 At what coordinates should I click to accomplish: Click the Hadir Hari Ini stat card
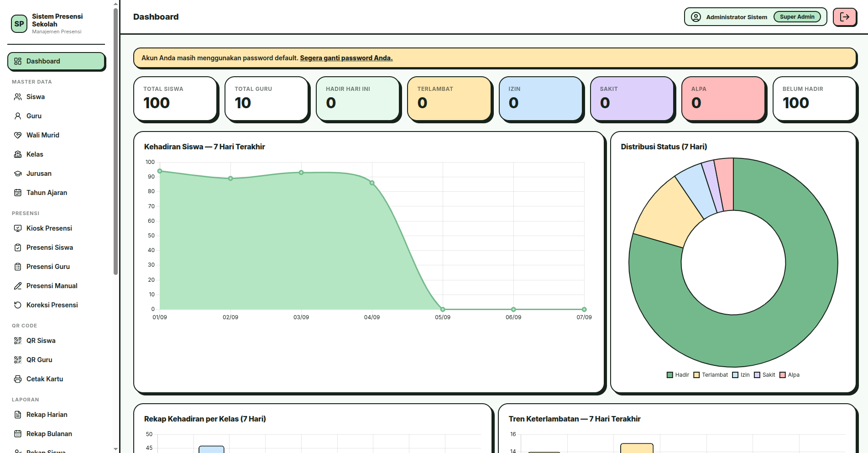(x=358, y=99)
